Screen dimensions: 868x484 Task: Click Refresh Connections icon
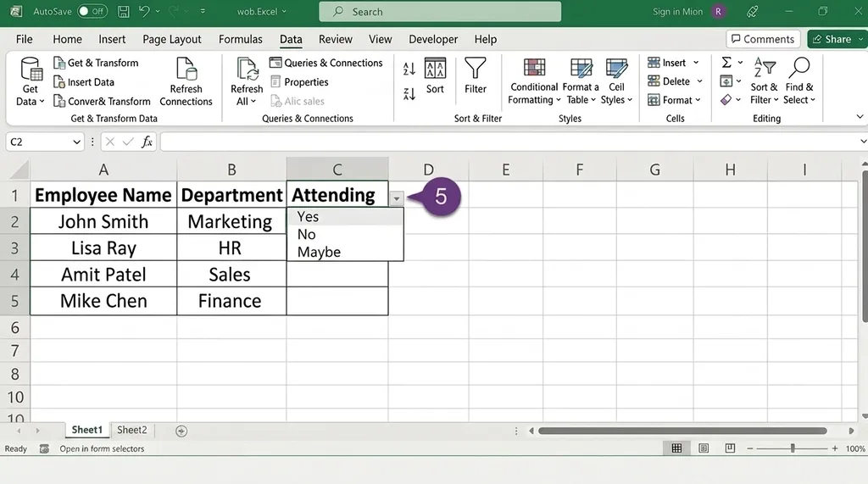(x=186, y=70)
